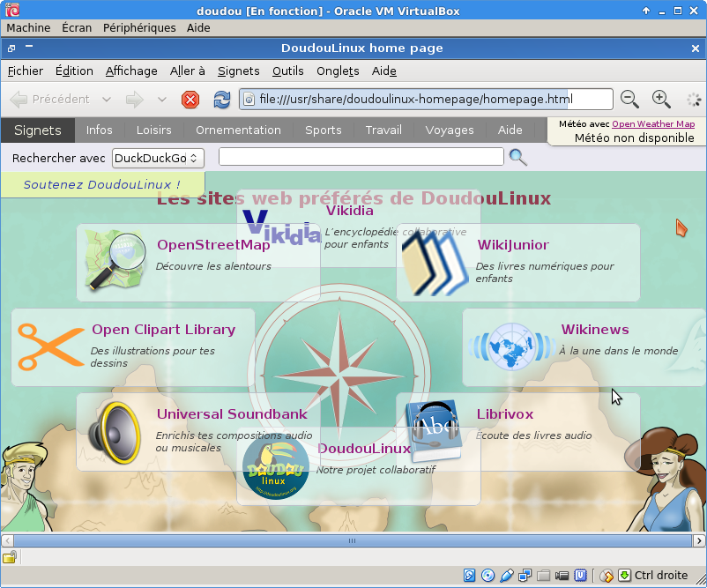The width and height of the screenshot is (707, 588).
Task: Switch to the Voyages tab
Action: (x=450, y=130)
